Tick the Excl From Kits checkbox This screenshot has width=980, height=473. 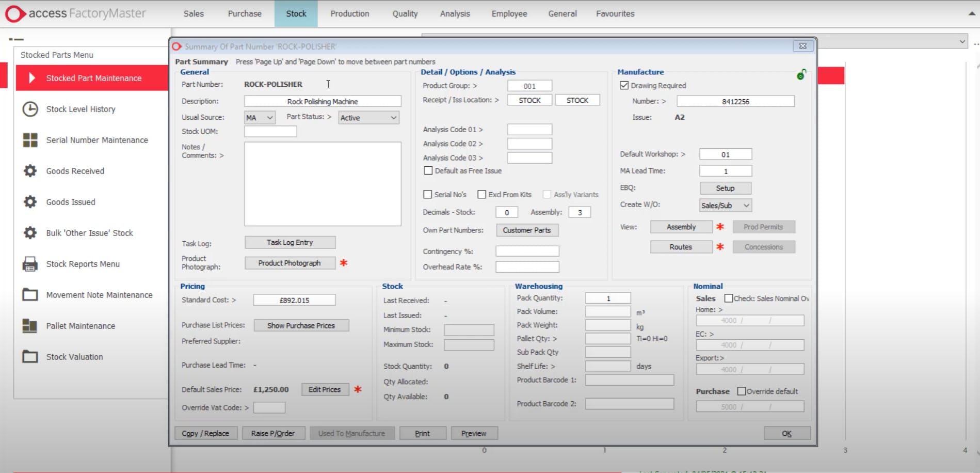click(481, 194)
